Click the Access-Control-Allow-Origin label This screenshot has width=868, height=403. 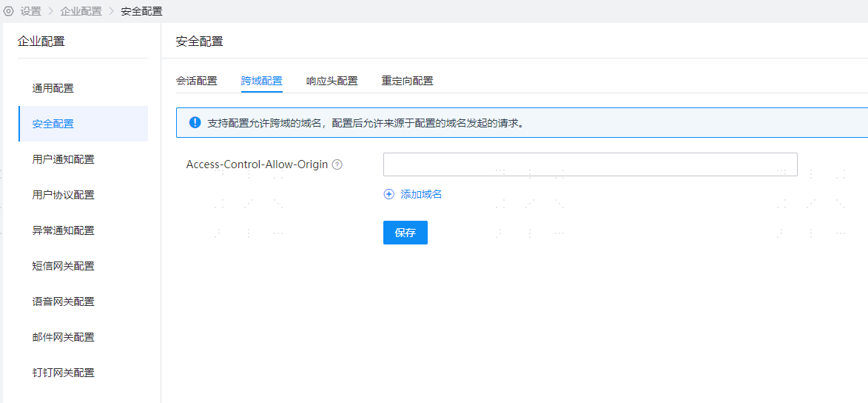pos(258,164)
